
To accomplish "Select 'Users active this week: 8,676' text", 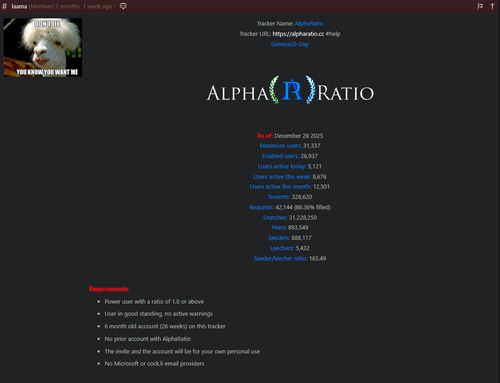I will tap(290, 177).
